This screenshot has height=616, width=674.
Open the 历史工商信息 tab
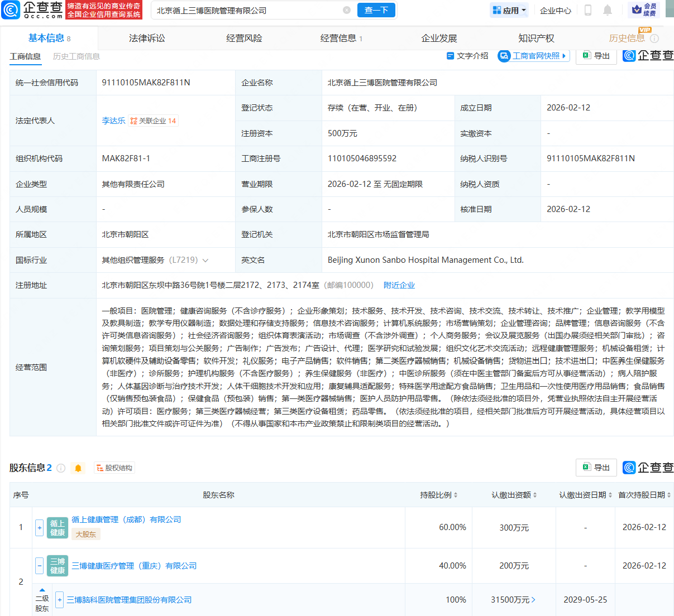pyautogui.click(x=74, y=56)
